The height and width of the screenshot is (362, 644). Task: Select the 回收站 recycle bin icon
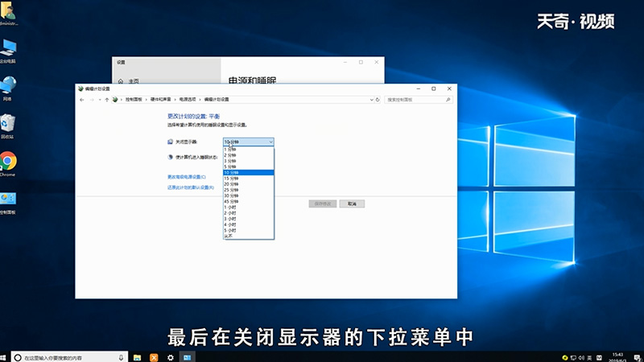7,126
